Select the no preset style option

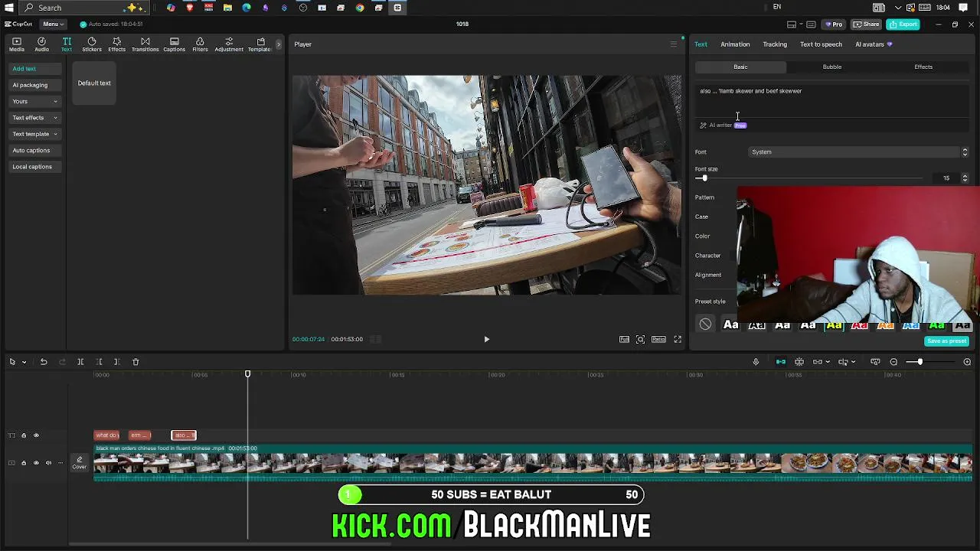[705, 324]
